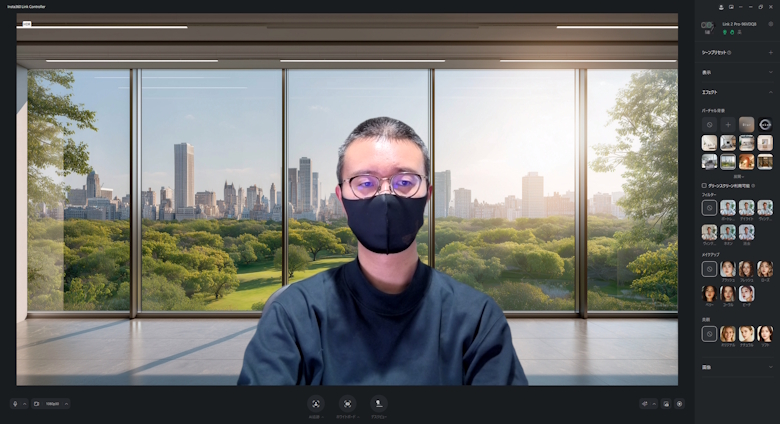Turn off filter using the none option
This screenshot has height=424, width=780.
pyautogui.click(x=709, y=208)
